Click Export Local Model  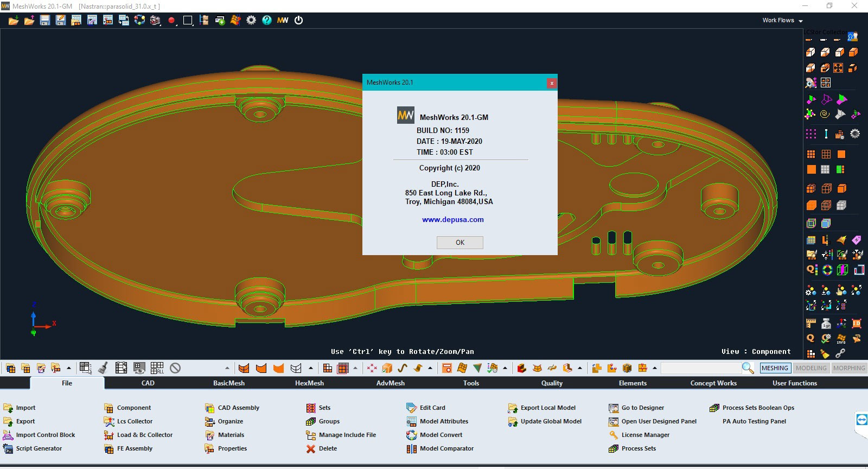click(542, 408)
